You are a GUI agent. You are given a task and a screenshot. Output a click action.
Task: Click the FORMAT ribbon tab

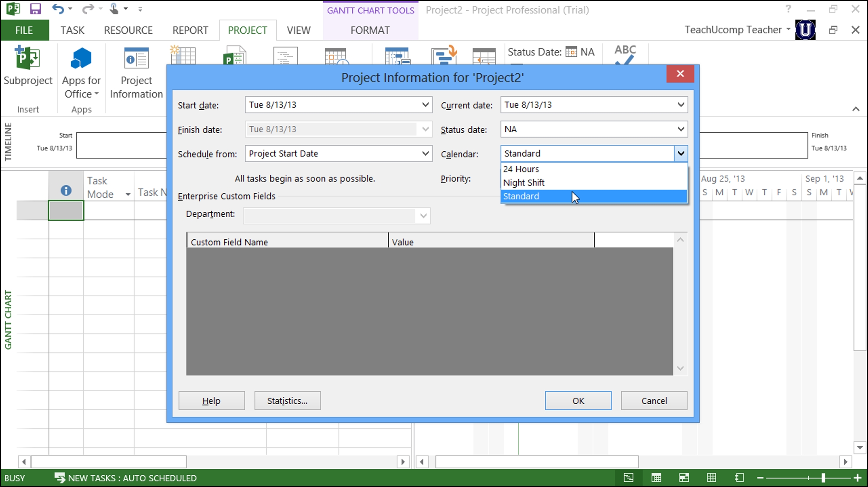370,30
